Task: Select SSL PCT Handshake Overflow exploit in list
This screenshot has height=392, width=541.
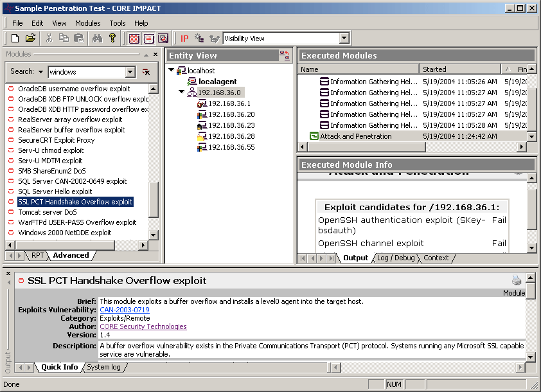Action: (x=75, y=202)
